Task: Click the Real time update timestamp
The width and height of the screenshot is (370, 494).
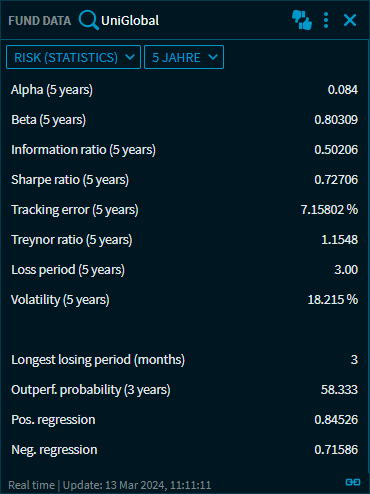Action: point(110,485)
